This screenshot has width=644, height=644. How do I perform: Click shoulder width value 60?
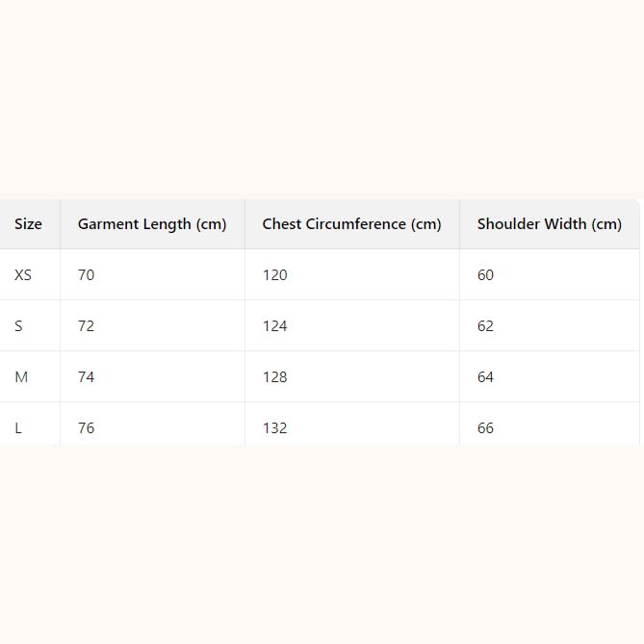click(x=485, y=275)
